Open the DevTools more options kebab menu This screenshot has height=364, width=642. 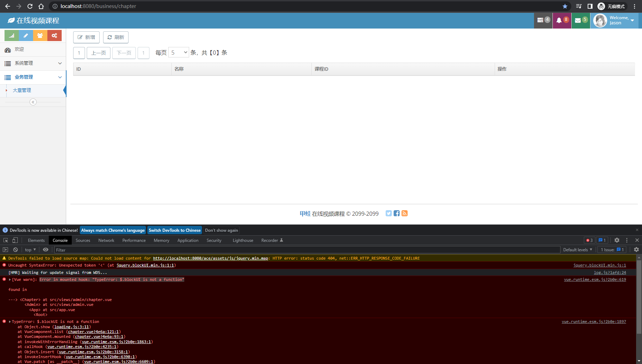(x=627, y=240)
